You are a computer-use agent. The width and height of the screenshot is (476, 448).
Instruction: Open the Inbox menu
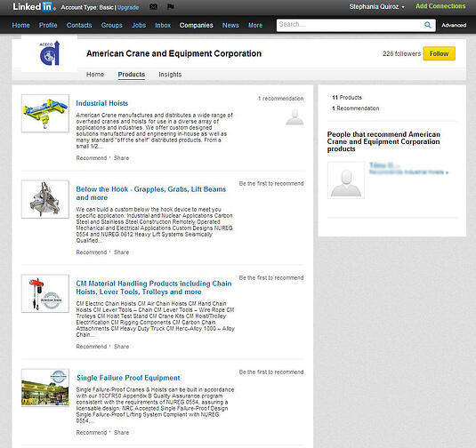coord(163,25)
